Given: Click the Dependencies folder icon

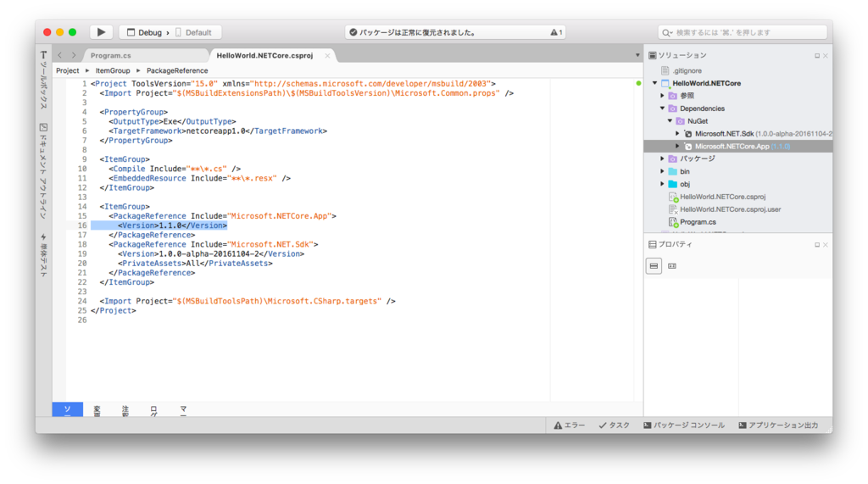Looking at the screenshot, I should (x=672, y=108).
